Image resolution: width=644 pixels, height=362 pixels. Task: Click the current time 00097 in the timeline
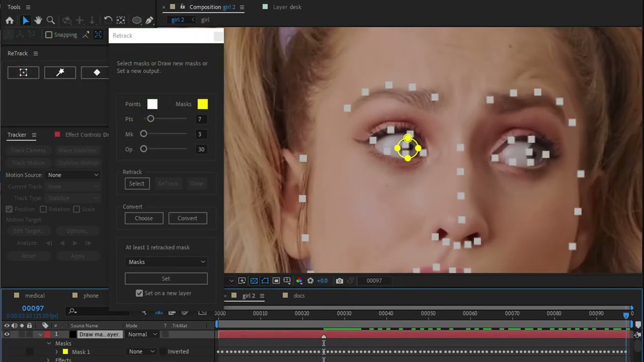pyautogui.click(x=33, y=308)
